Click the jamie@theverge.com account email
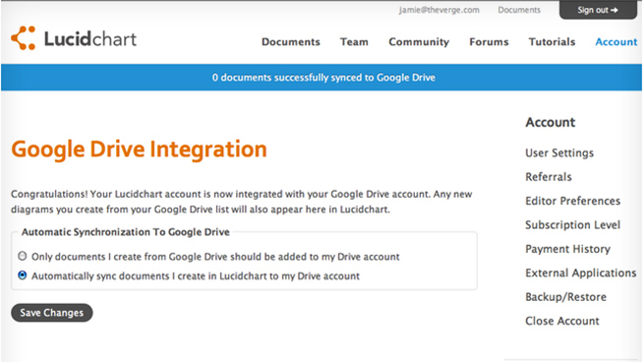This screenshot has width=644, height=362. 439,10
